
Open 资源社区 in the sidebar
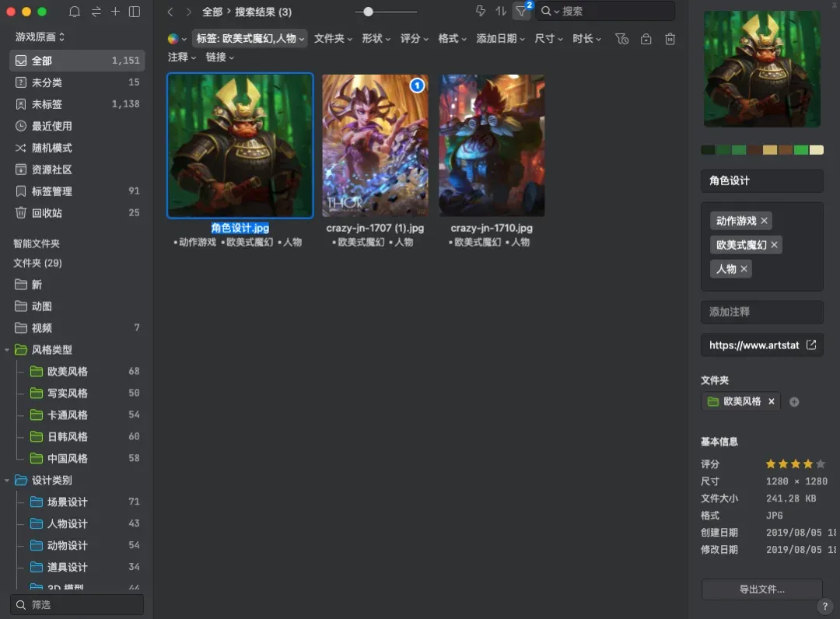point(77,170)
